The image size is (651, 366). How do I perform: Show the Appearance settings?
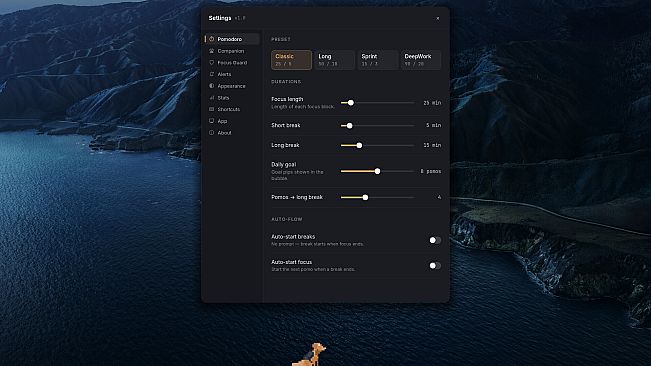pyautogui.click(x=232, y=86)
